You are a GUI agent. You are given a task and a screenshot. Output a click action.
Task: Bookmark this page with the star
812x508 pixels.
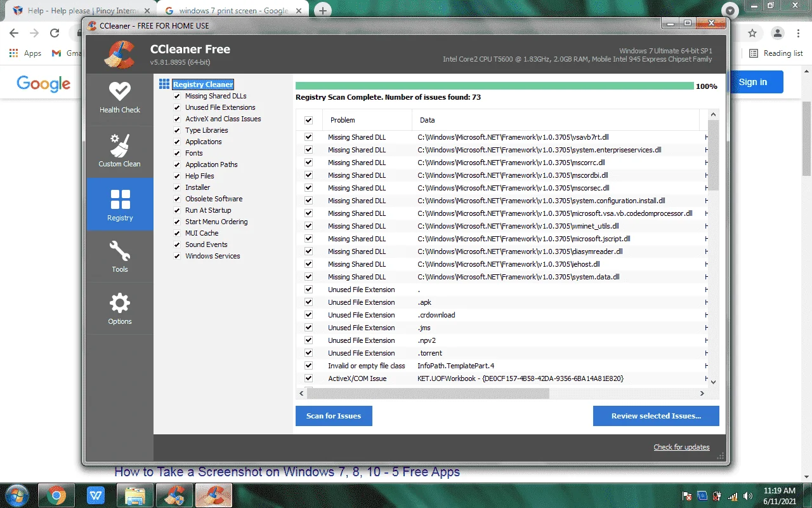(752, 33)
